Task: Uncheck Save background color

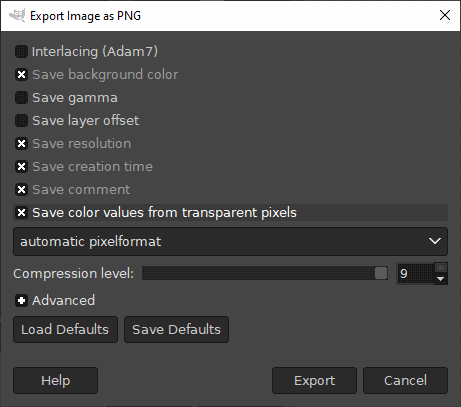Action: coord(21,75)
